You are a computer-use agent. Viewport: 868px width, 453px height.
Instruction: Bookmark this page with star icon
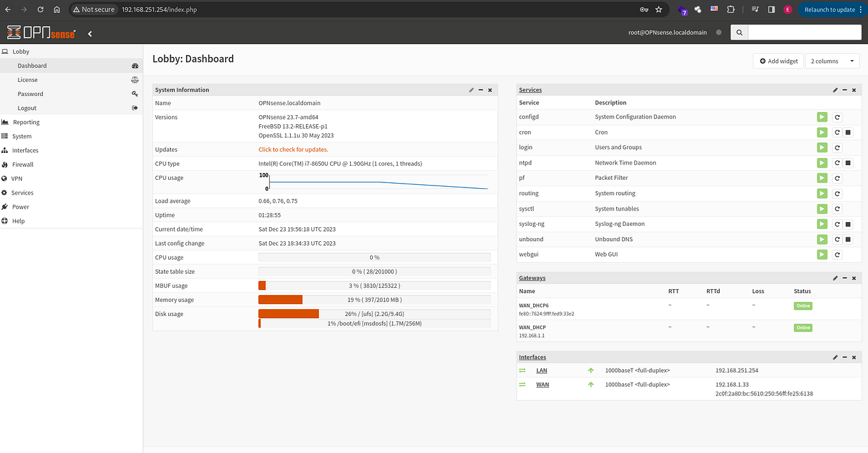(658, 10)
